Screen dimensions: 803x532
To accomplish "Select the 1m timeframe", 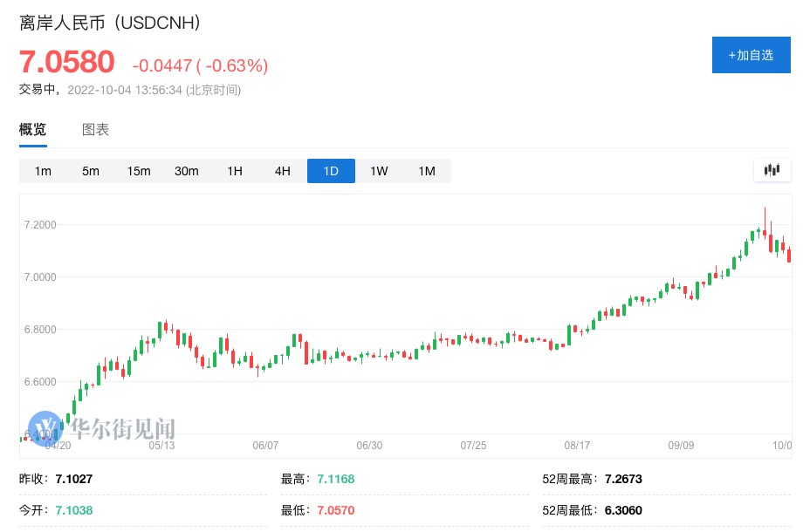I will pyautogui.click(x=43, y=171).
